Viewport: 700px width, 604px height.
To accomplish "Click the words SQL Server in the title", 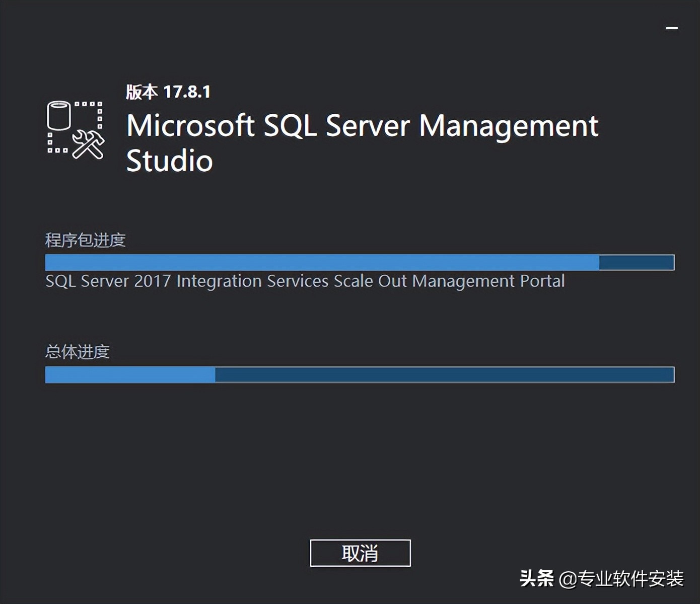I will point(337,125).
